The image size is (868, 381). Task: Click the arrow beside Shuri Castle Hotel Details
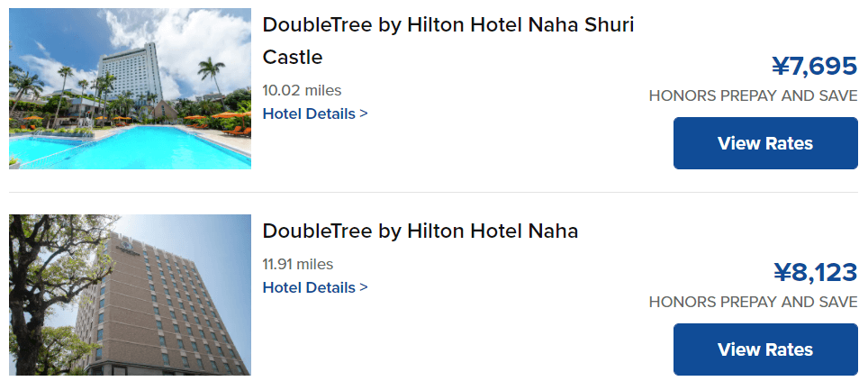(x=364, y=113)
